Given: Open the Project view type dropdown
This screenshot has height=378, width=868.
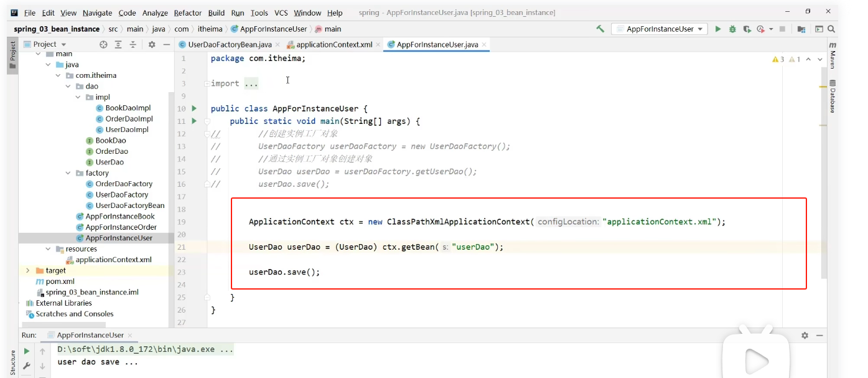Looking at the screenshot, I should click(45, 44).
